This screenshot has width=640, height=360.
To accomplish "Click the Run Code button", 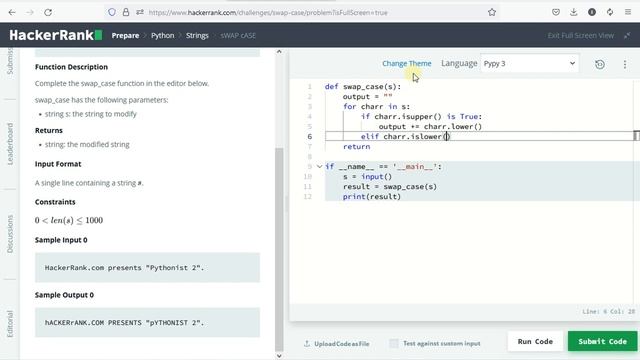I will tap(535, 341).
